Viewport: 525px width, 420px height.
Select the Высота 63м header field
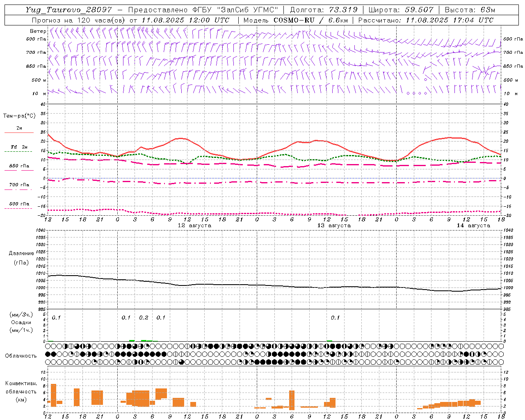coord(470,10)
